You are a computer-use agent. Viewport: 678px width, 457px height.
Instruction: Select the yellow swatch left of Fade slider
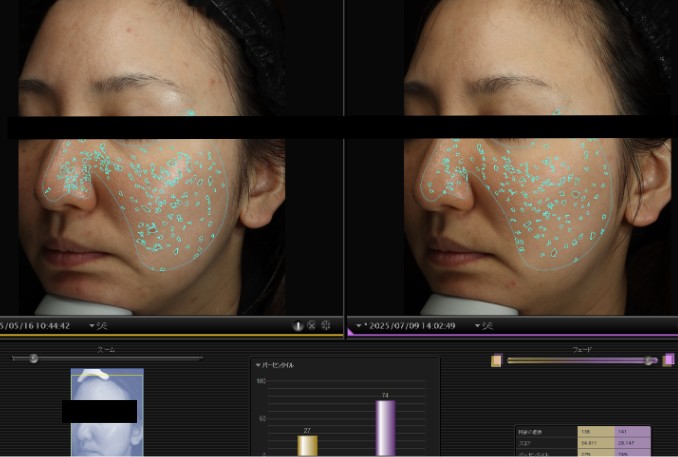(496, 360)
